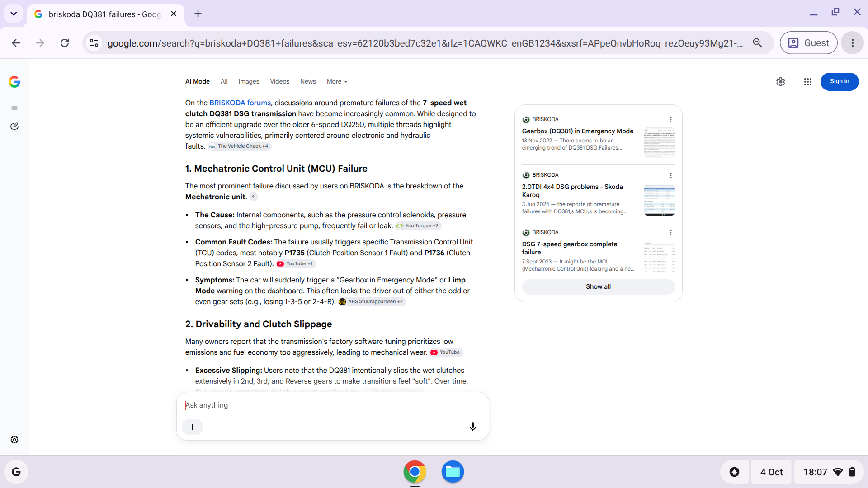Click the link icon after Mechatronic unit
Screen dimensions: 868x488
click(x=254, y=197)
